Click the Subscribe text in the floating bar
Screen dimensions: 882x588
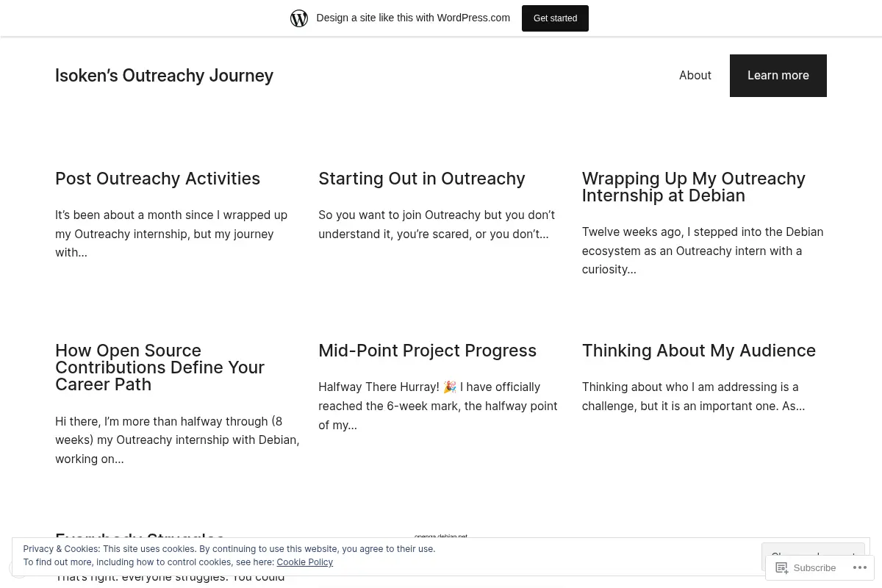coord(814,567)
